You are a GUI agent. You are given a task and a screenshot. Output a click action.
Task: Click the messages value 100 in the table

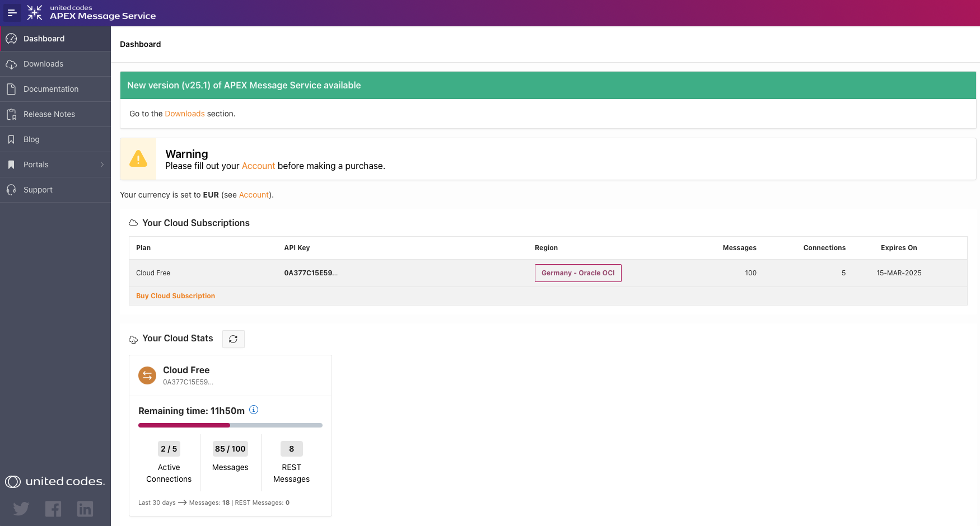[x=750, y=273]
